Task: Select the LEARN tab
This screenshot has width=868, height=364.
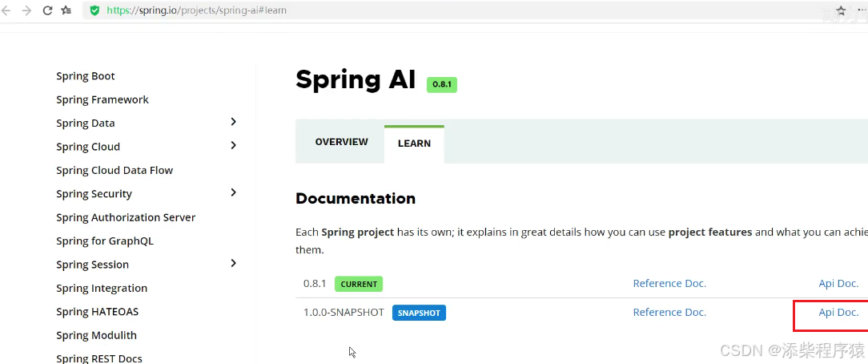Action: [414, 144]
